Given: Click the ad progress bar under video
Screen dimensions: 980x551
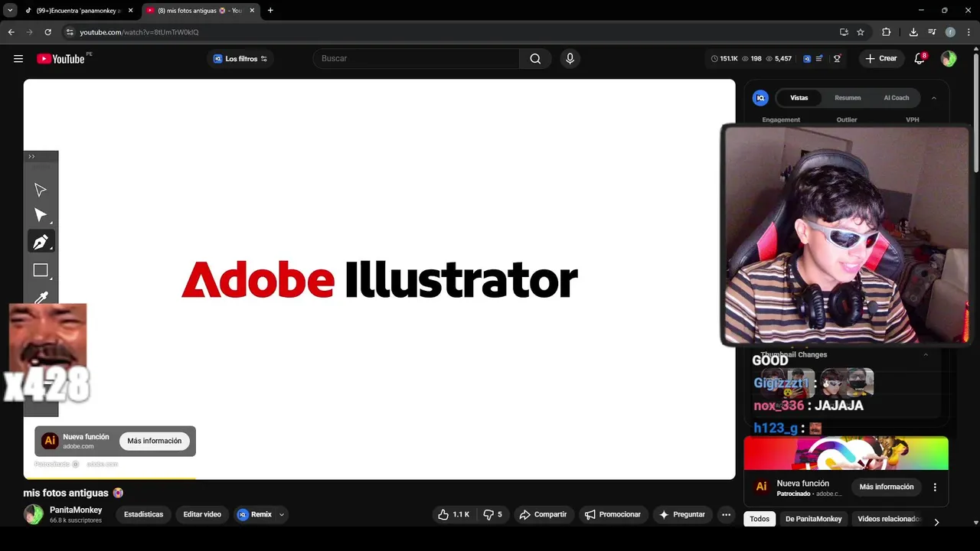Looking at the screenshot, I should click(379, 479).
